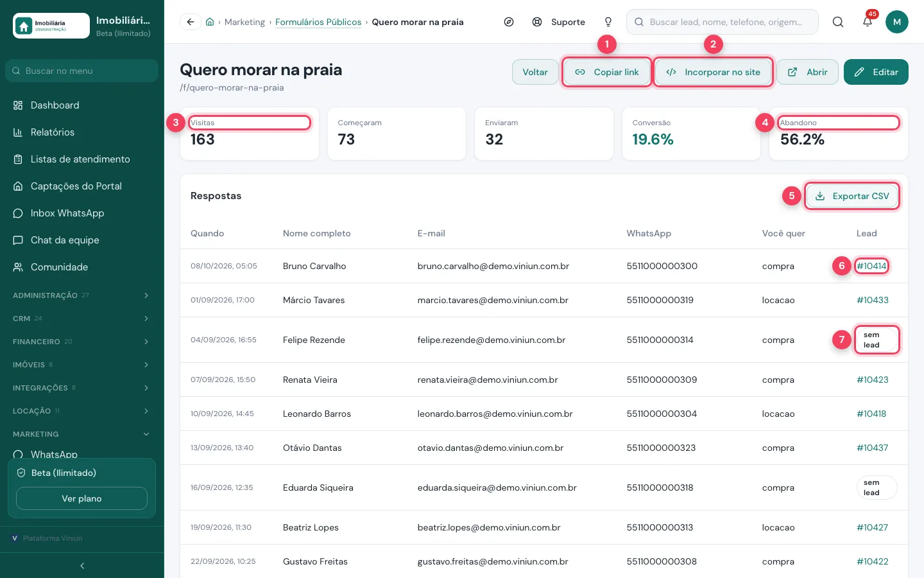
Task: Click the magnifier search icon button
Action: (x=838, y=22)
